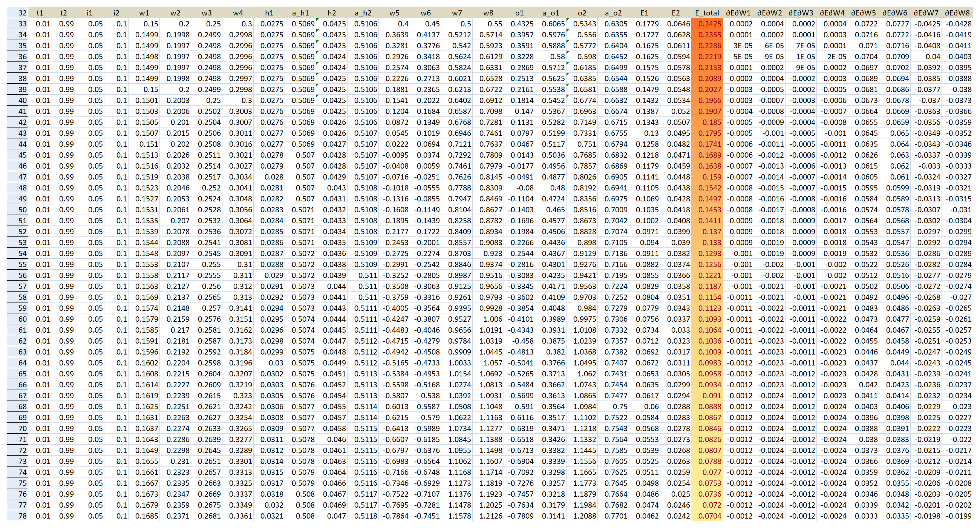Click the yellow 0.0704 E_total cell
Viewport: 980px width, 528px height.
point(707,516)
